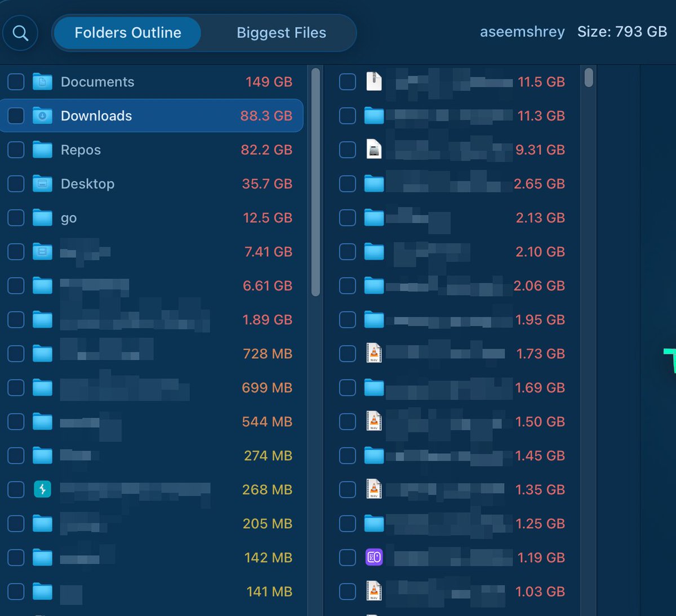This screenshot has width=676, height=616.
Task: Check the go folder checkbox
Action: [16, 217]
